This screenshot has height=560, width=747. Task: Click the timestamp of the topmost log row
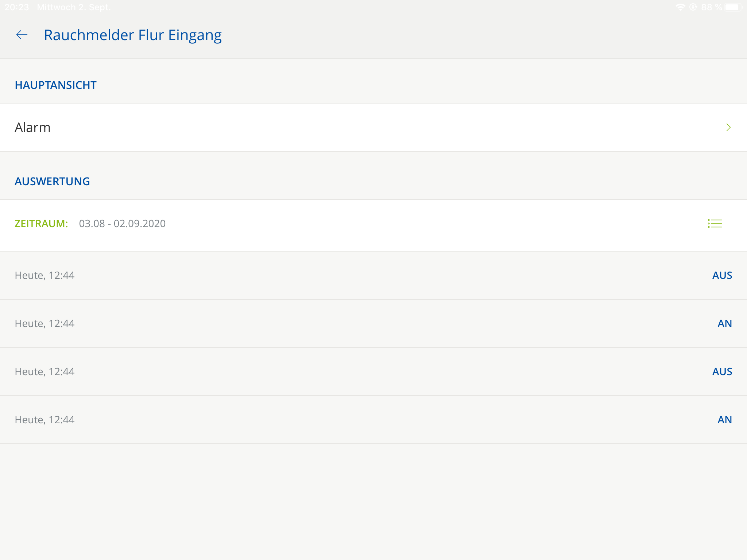coord(44,275)
